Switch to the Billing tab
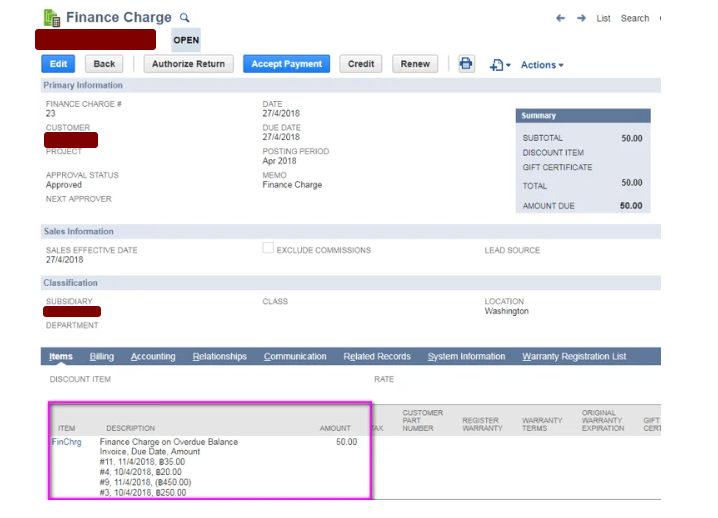 click(x=102, y=356)
